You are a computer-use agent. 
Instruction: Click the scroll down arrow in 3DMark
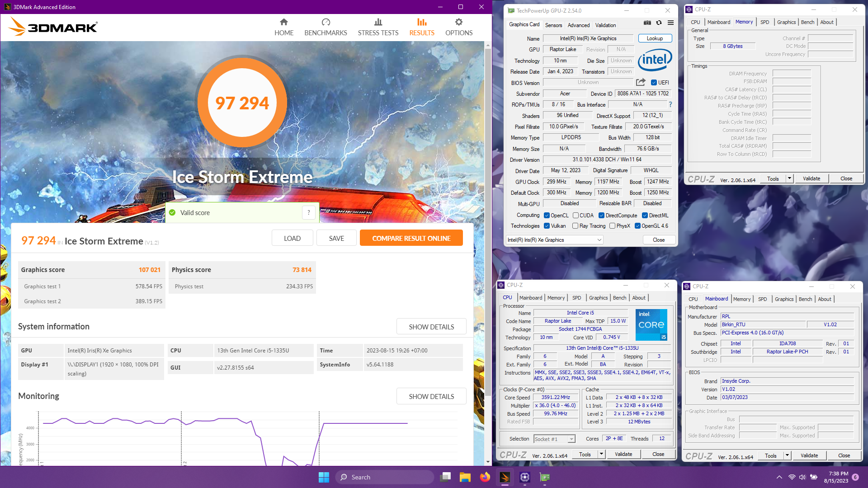click(x=488, y=462)
